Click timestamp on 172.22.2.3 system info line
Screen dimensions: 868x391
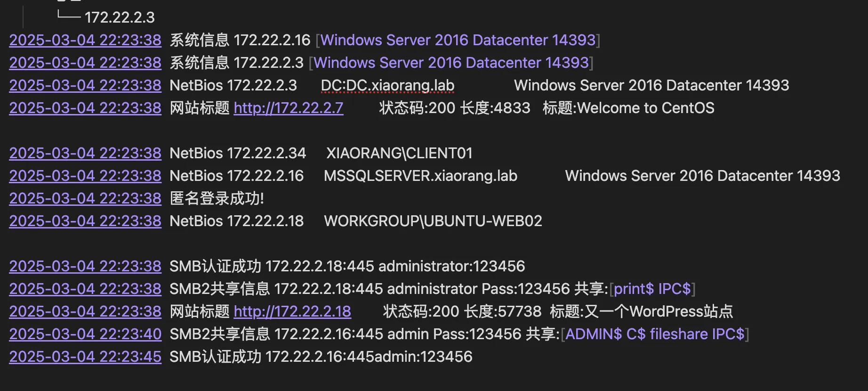[x=85, y=63]
